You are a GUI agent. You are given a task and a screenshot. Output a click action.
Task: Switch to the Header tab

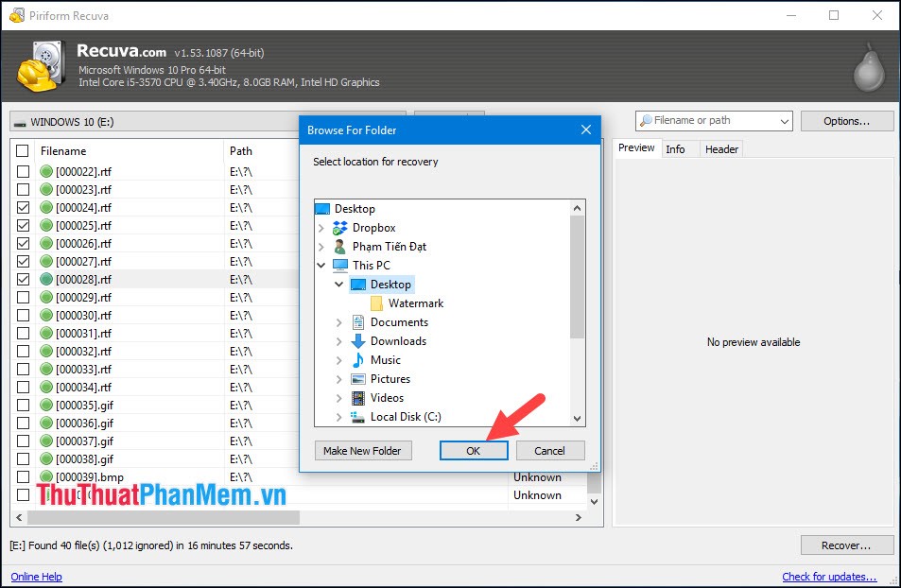(x=721, y=149)
